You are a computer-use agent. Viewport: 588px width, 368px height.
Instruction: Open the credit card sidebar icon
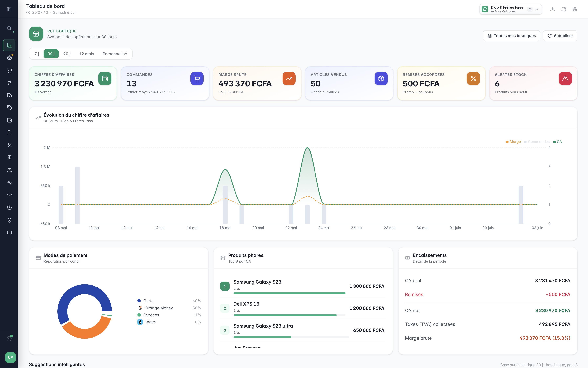click(x=9, y=232)
